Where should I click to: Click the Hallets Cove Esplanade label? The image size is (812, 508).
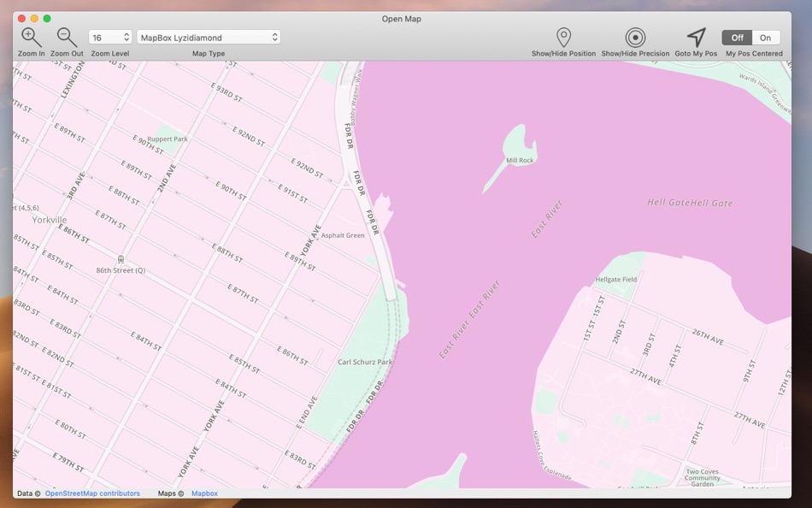[x=551, y=455]
